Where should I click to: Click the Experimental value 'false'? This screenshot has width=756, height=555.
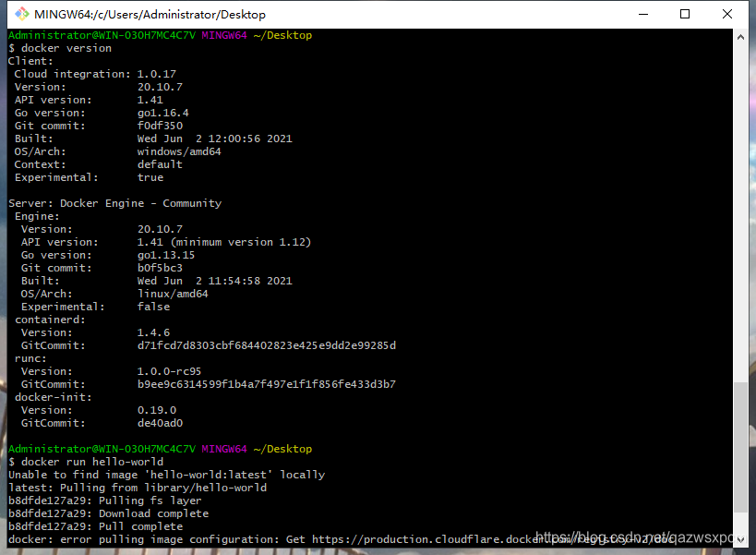tap(153, 307)
